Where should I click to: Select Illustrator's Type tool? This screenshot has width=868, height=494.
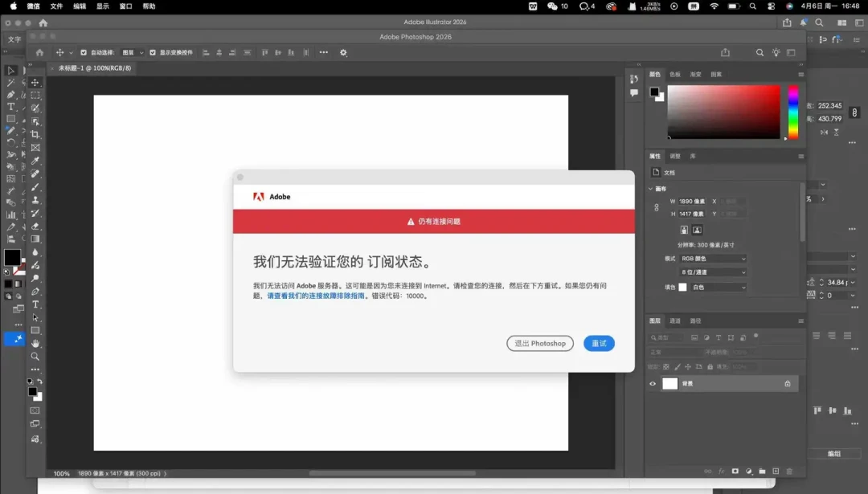coord(10,107)
